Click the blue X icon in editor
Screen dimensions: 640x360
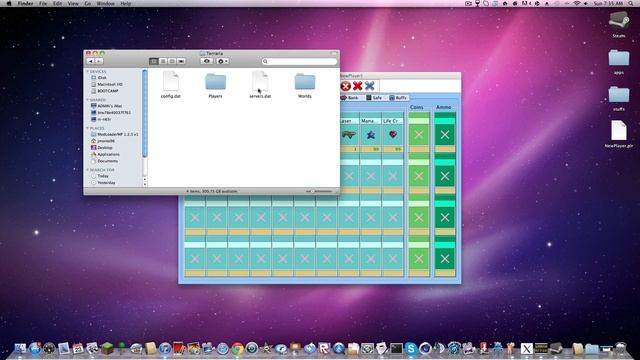tap(369, 86)
